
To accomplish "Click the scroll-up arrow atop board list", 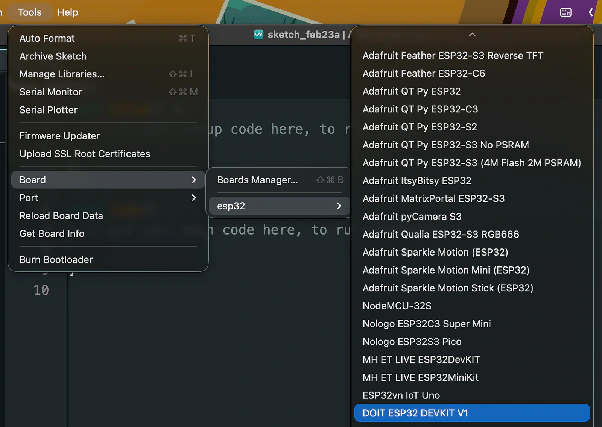I will coord(472,35).
